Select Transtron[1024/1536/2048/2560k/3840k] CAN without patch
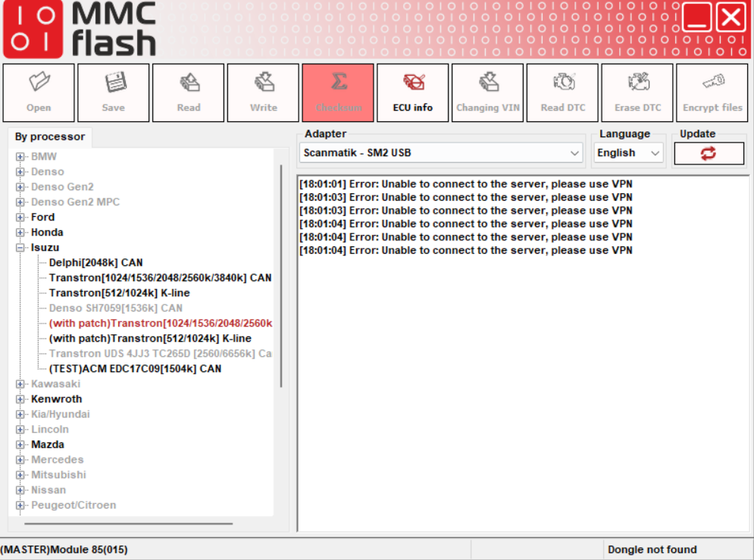The image size is (754, 560). pyautogui.click(x=160, y=278)
